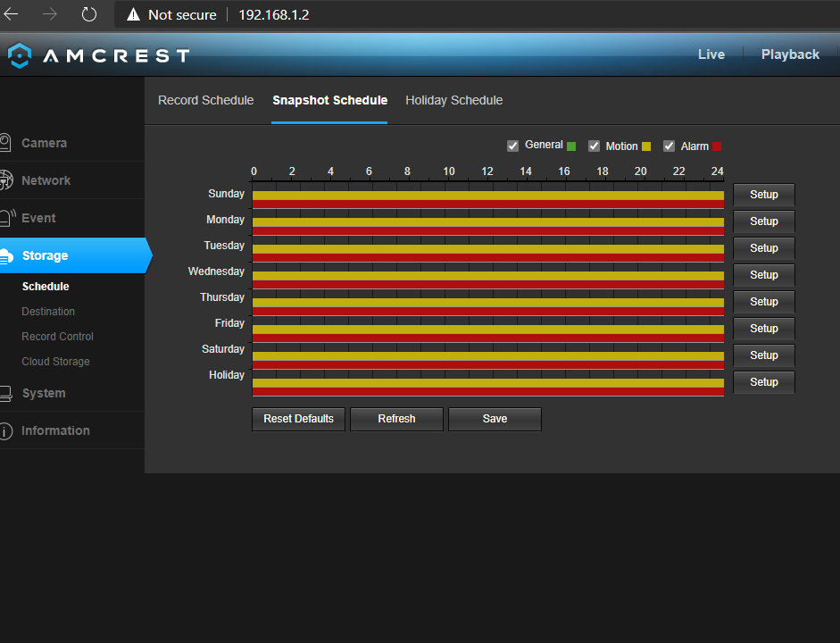This screenshot has width=840, height=643.
Task: Open Setup for Holiday schedule
Action: (x=764, y=382)
